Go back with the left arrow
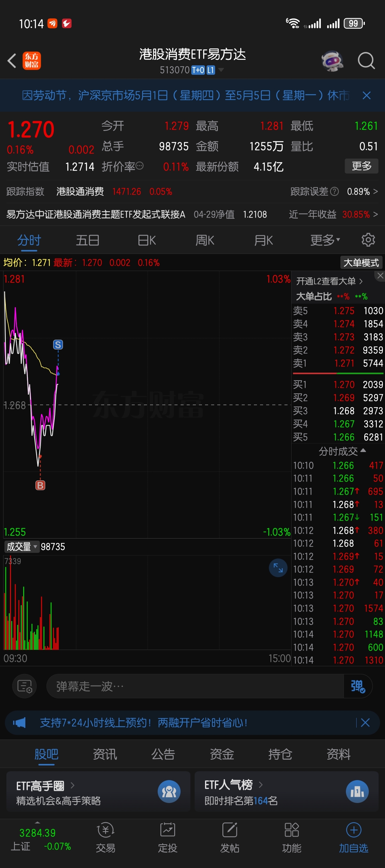 point(12,61)
